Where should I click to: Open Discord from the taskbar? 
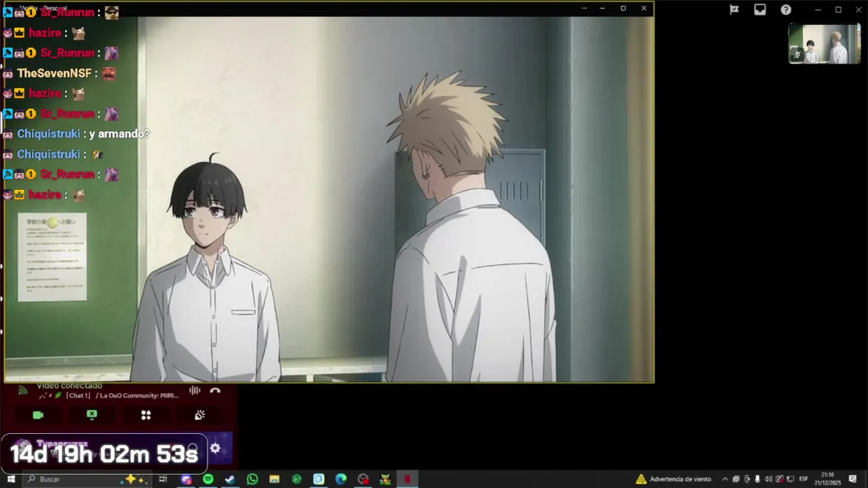tap(186, 479)
